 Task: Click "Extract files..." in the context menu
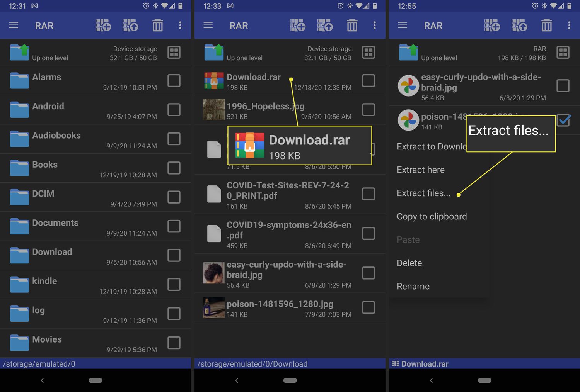pyautogui.click(x=423, y=193)
